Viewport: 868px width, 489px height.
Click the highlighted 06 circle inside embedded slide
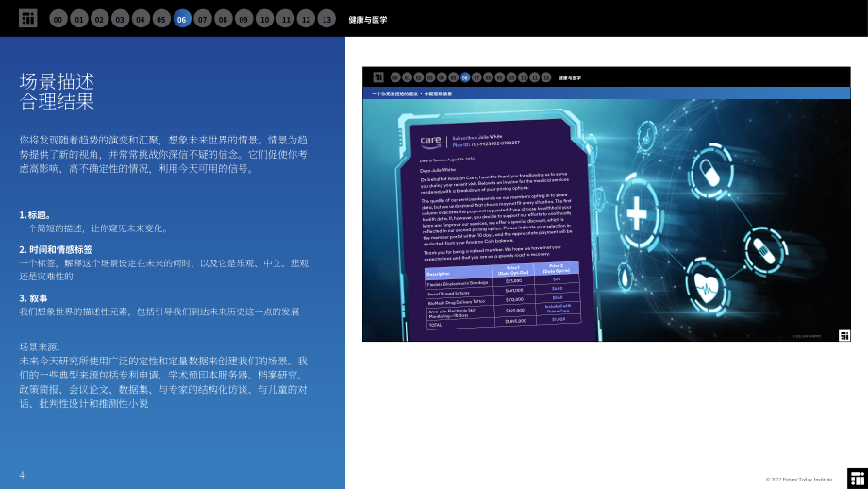465,77
